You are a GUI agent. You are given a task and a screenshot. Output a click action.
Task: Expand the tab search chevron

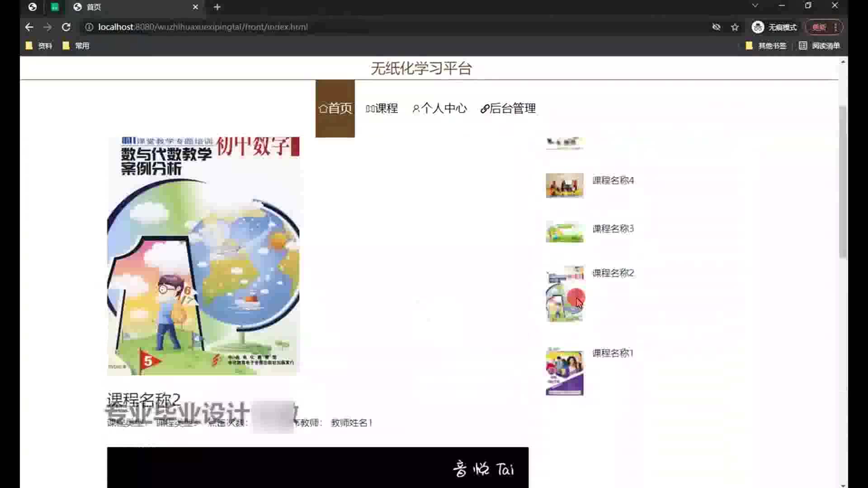click(755, 6)
